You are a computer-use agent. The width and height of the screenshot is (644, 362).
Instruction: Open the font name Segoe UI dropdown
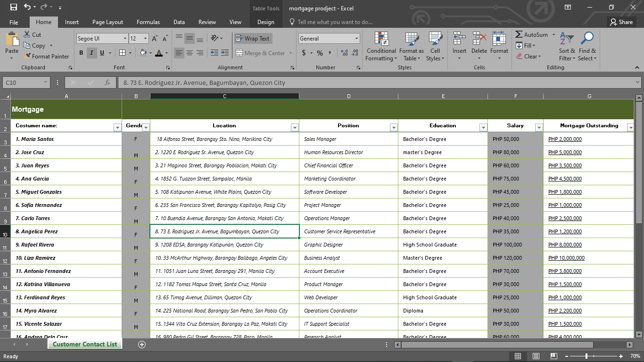(x=125, y=39)
